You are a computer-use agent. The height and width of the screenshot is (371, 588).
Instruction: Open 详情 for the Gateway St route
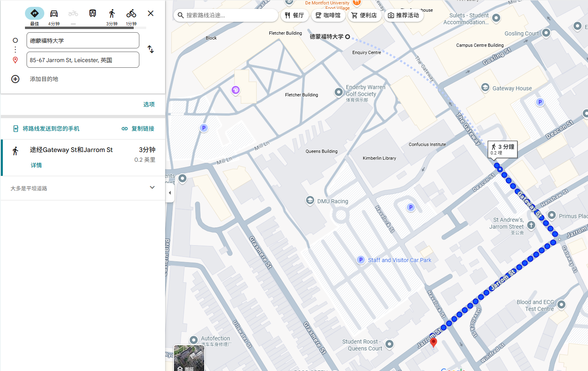click(x=36, y=165)
